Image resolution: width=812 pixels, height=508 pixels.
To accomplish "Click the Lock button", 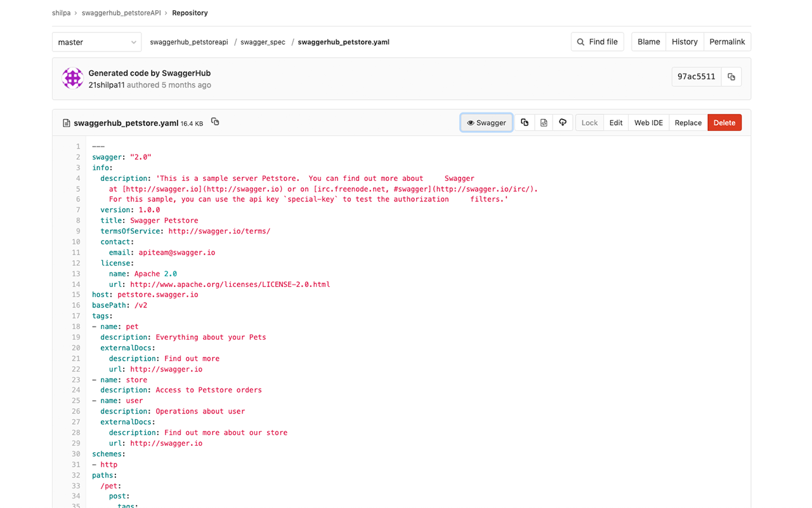I will (x=589, y=123).
